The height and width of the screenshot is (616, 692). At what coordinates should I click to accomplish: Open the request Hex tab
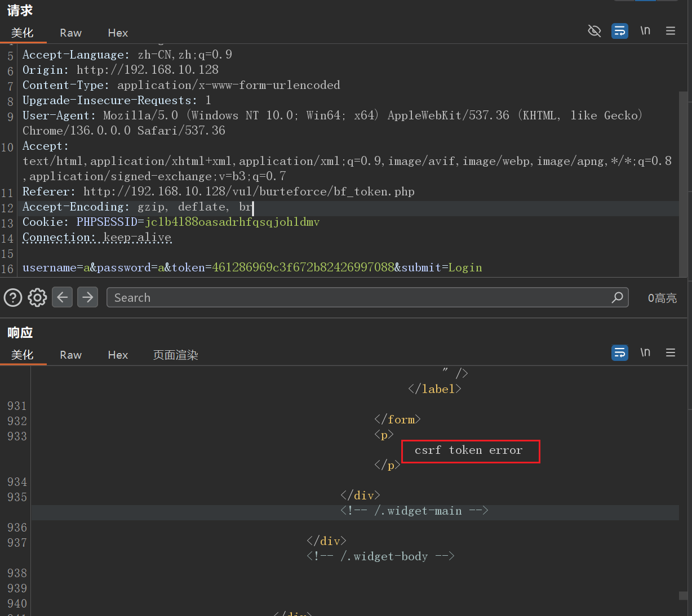(118, 33)
